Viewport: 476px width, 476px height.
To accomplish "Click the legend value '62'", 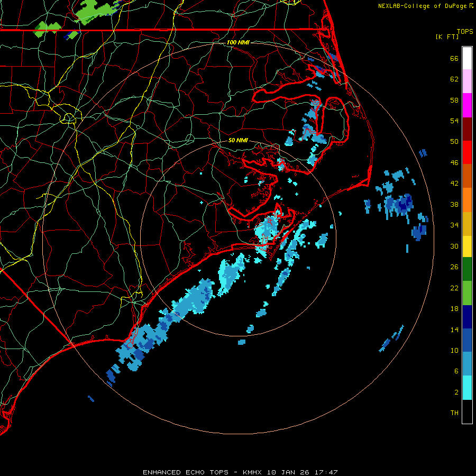I will [x=454, y=79].
